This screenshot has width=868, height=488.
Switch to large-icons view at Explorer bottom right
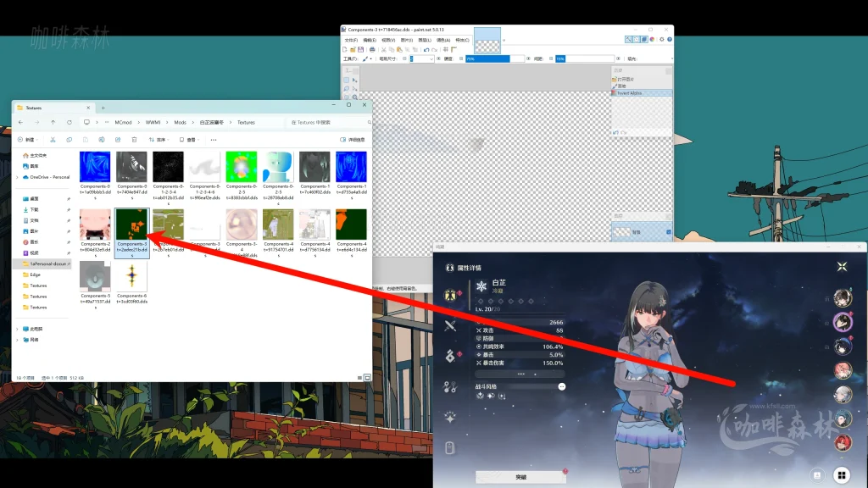tap(367, 377)
